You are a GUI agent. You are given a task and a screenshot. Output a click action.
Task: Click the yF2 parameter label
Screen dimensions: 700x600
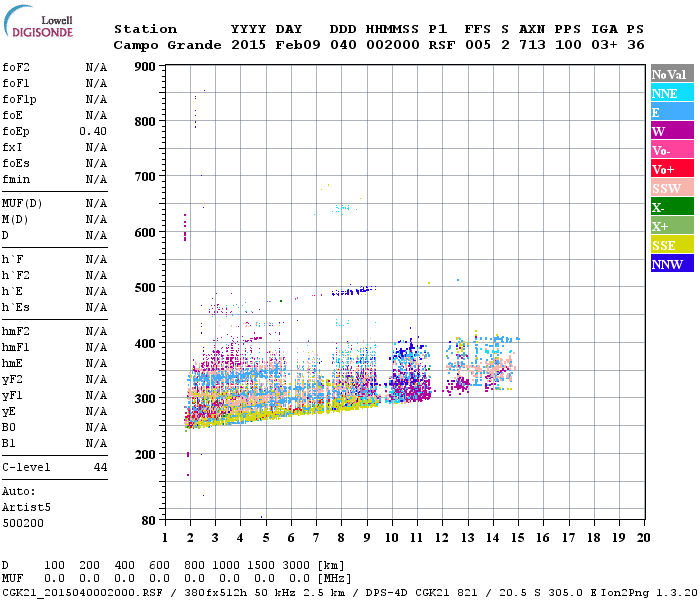[x=12, y=379]
